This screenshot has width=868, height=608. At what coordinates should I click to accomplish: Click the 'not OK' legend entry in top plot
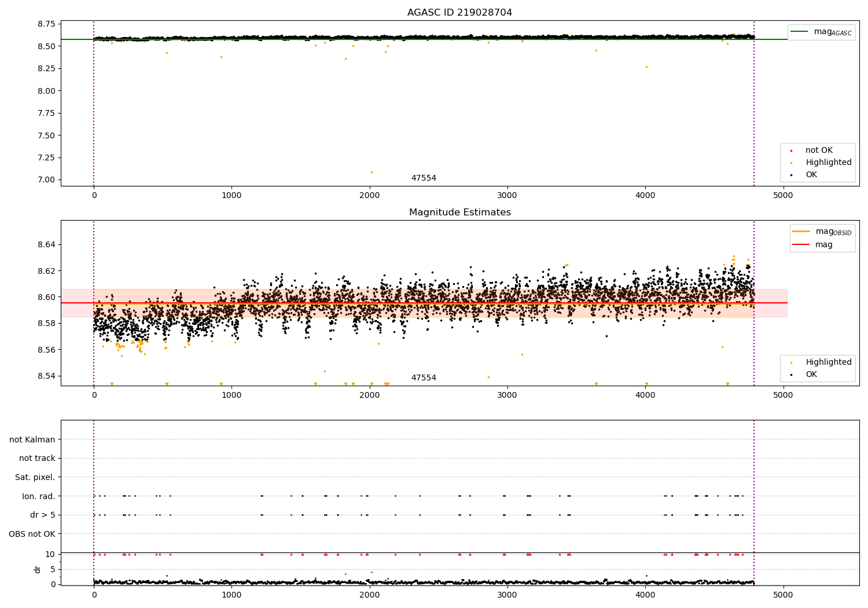(818, 151)
